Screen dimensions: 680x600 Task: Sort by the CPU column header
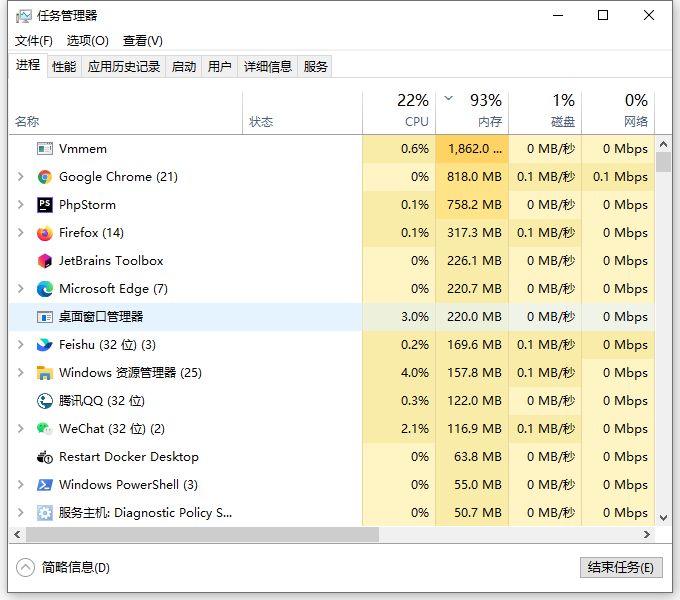[x=399, y=113]
